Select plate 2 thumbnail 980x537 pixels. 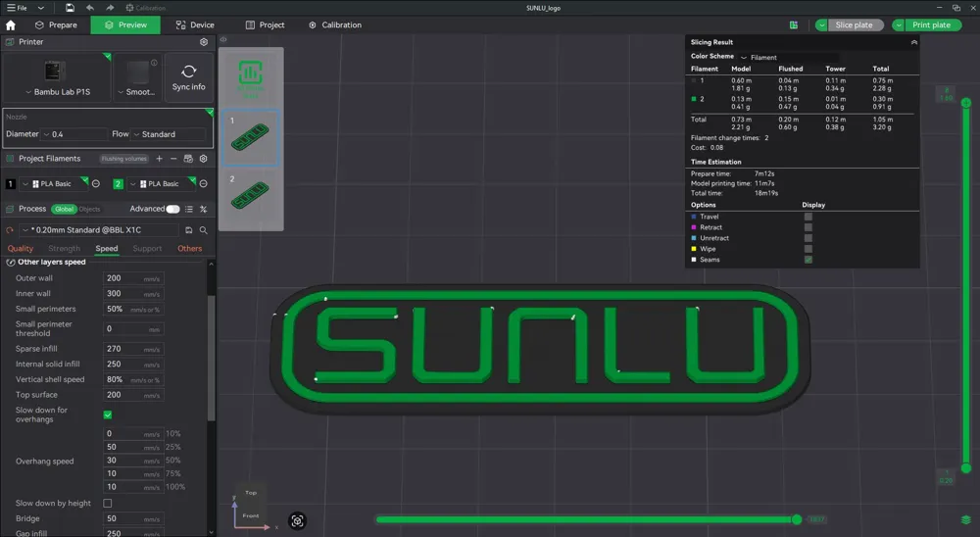click(x=251, y=196)
